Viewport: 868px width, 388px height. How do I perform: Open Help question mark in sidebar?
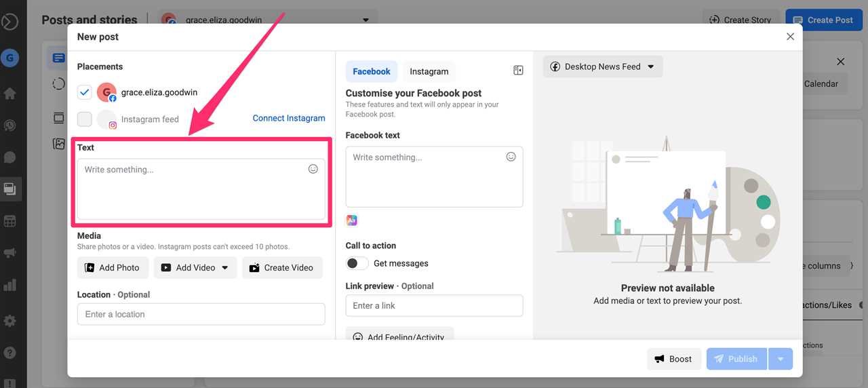[x=9, y=353]
